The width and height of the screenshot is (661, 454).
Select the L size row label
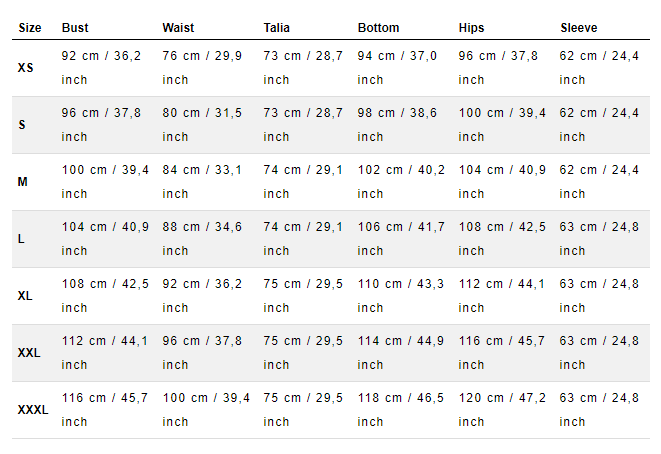[21, 239]
